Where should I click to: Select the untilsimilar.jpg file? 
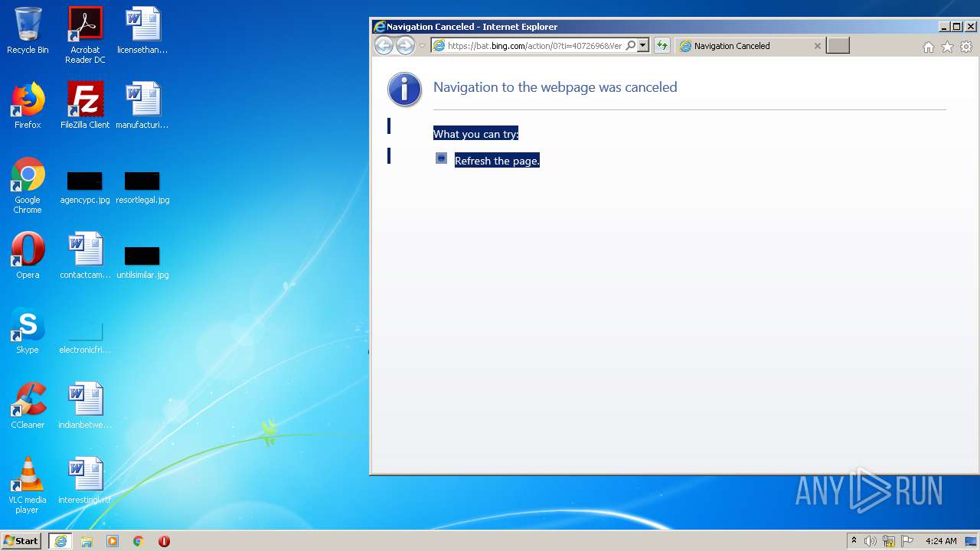pos(142,263)
